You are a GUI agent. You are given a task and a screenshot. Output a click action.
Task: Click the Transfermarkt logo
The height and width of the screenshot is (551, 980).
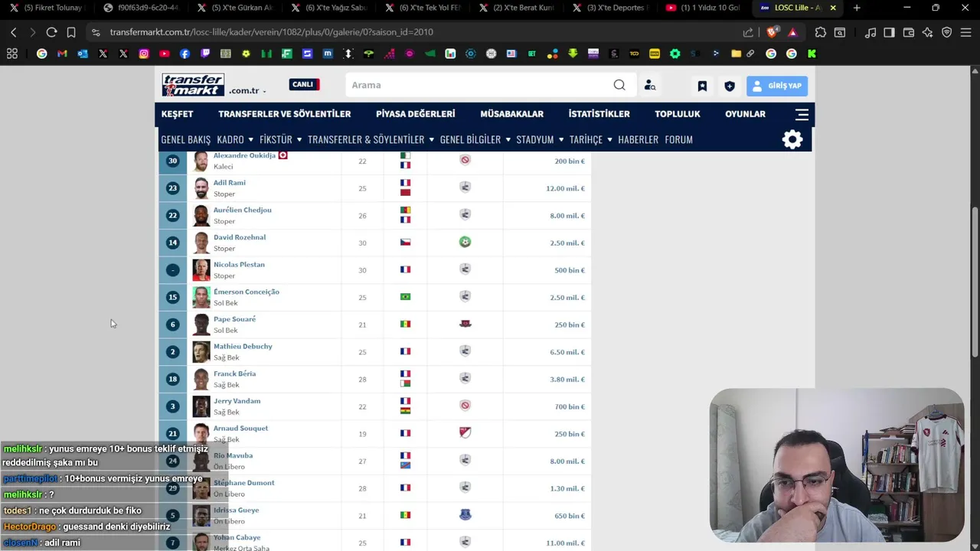click(193, 85)
